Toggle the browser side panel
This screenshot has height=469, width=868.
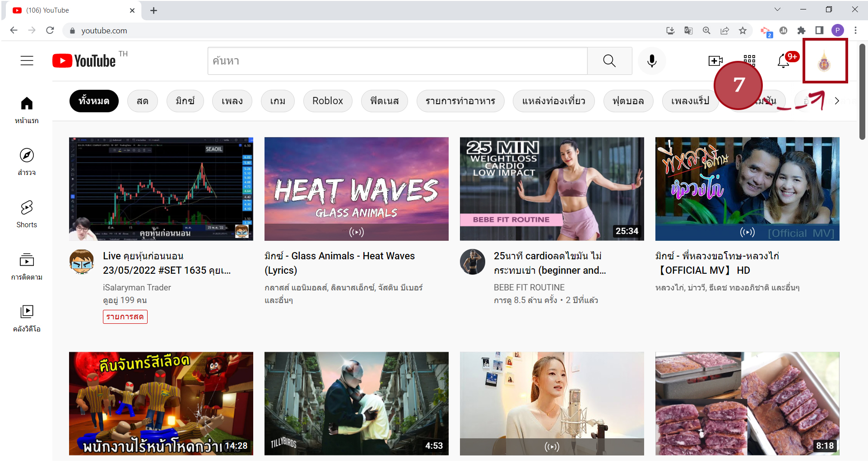coord(819,30)
